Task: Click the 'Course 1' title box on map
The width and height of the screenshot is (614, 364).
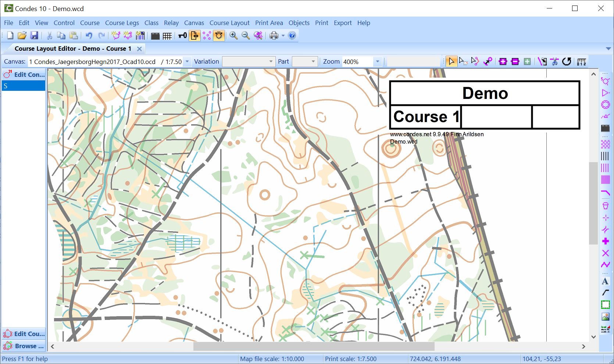Action: pyautogui.click(x=425, y=117)
